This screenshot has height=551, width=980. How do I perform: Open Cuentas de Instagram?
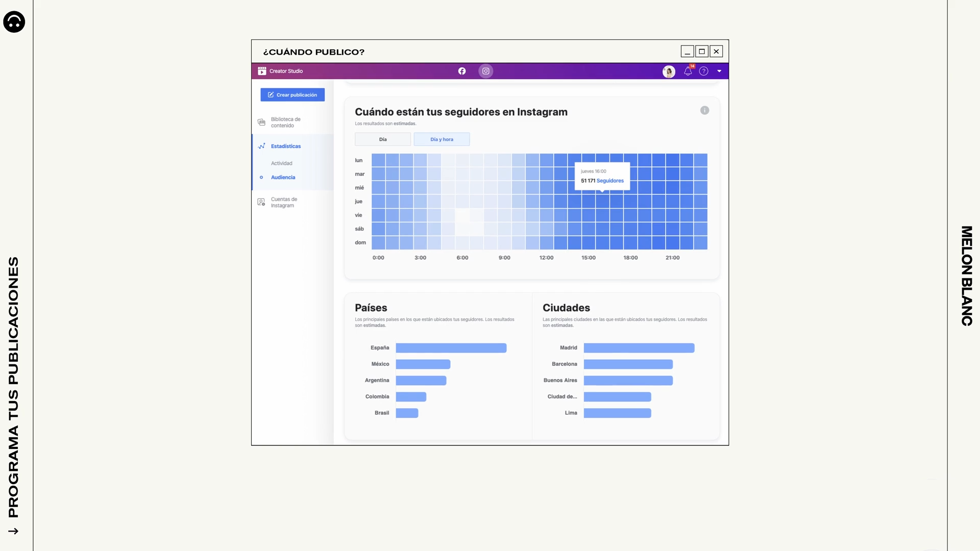click(x=284, y=203)
